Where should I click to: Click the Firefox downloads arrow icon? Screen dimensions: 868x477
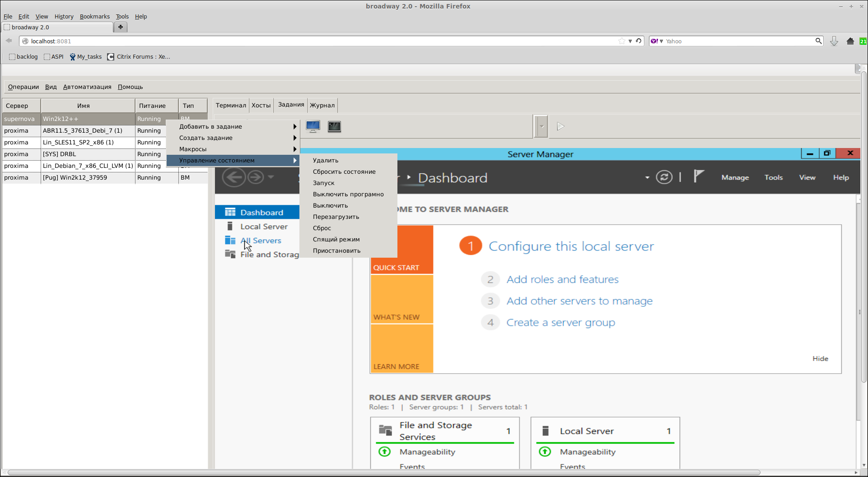pyautogui.click(x=834, y=41)
